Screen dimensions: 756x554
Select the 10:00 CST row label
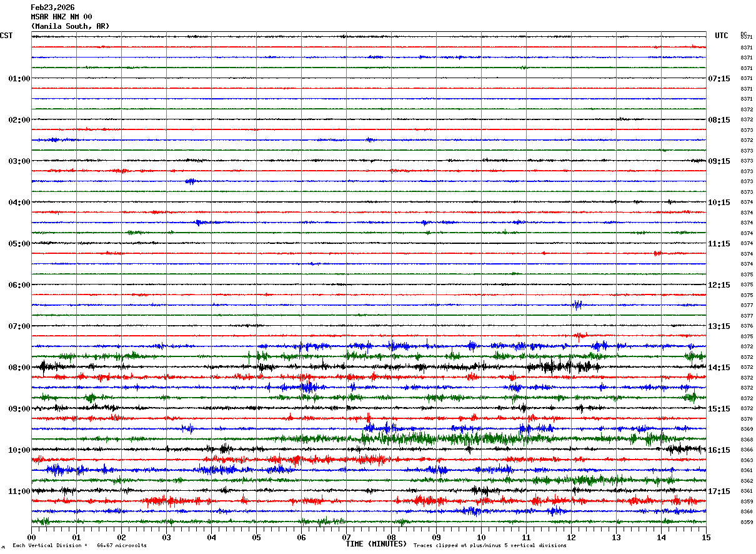19,450
